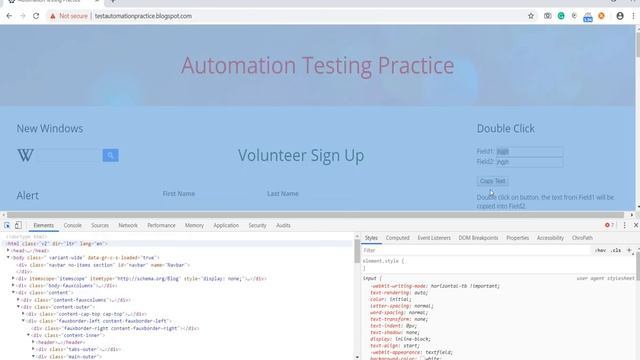Toggle the device toolbar icon in DevTools
Viewport: 640px width, 360px height.
coord(18,225)
